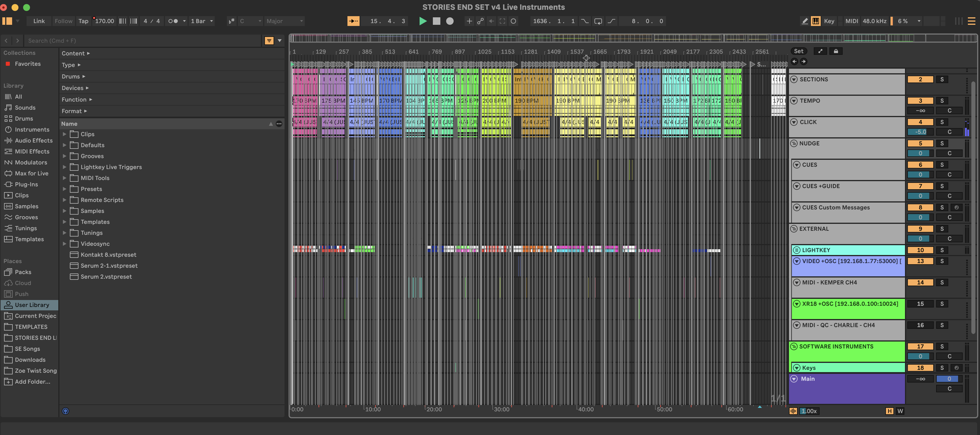Adjust CLICK track volume value -5.0
This screenshot has width=980, height=435.
coord(920,132)
